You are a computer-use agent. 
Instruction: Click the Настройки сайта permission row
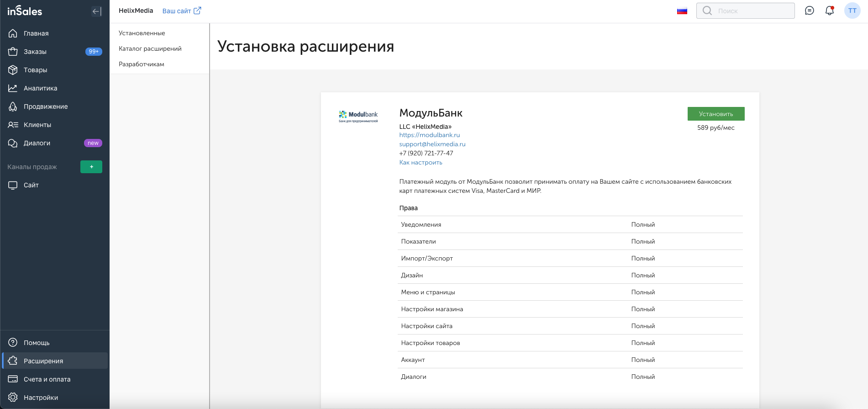click(570, 326)
